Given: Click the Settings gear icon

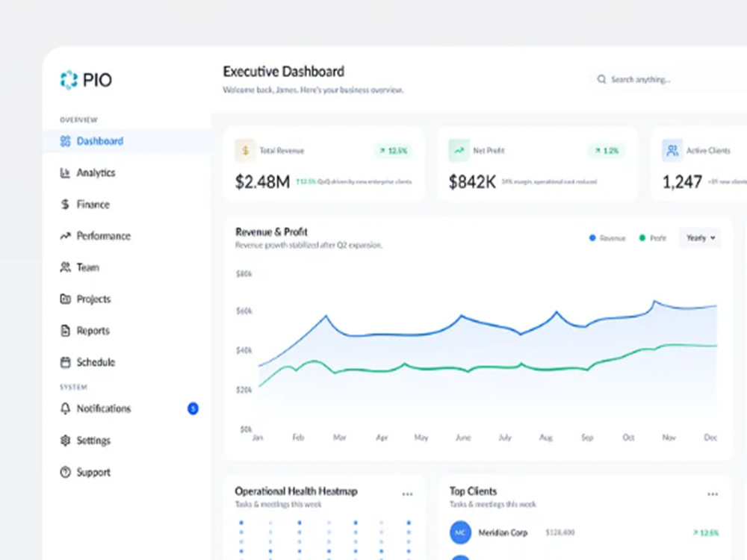Looking at the screenshot, I should point(65,441).
